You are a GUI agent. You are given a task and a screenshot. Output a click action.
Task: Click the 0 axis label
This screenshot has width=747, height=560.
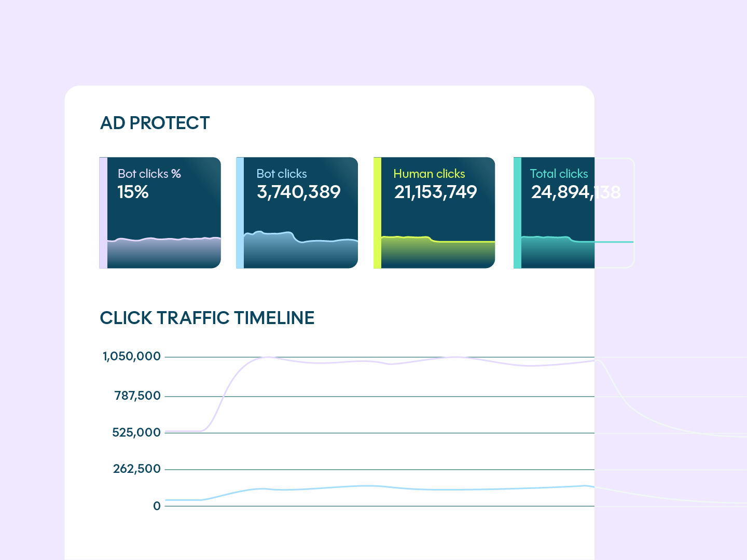point(157,506)
